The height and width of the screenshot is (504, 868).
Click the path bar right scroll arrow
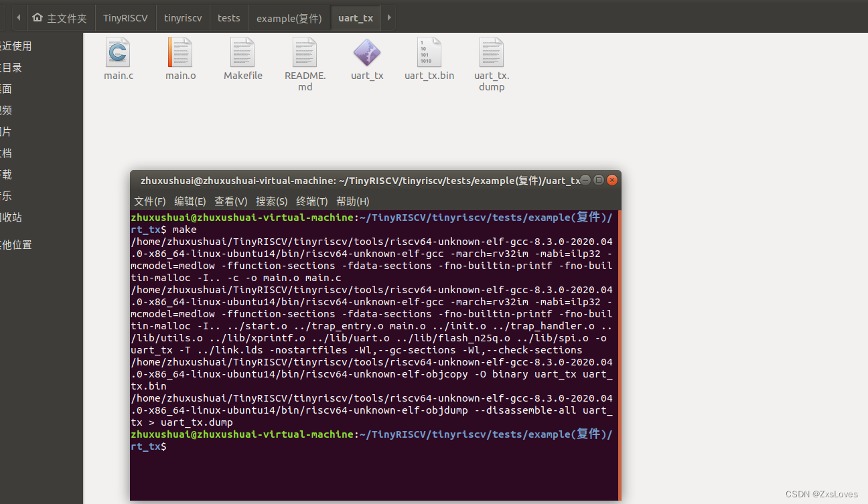click(x=388, y=17)
